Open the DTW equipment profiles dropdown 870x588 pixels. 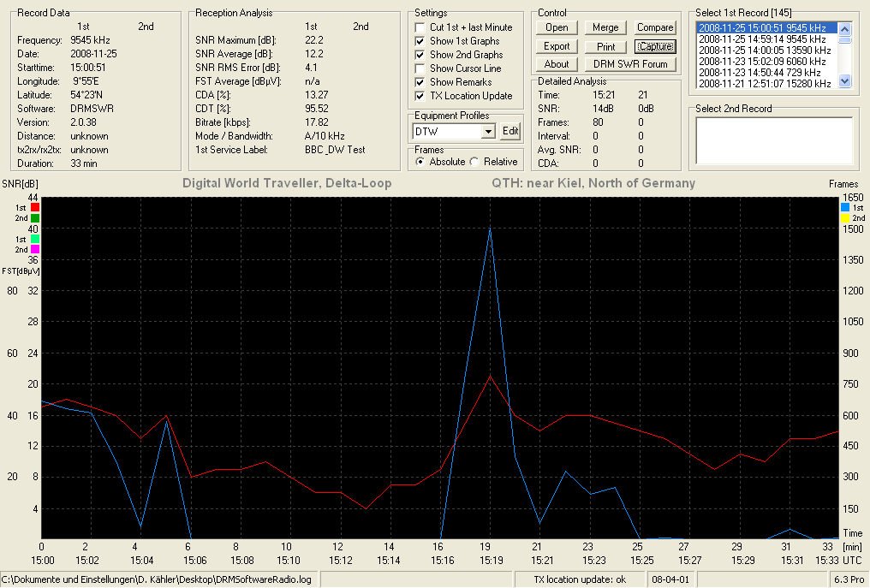488,132
